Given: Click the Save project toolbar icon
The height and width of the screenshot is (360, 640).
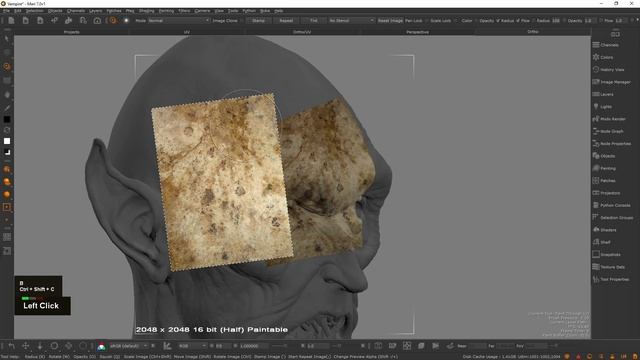Looking at the screenshot, I should [x=40, y=20].
